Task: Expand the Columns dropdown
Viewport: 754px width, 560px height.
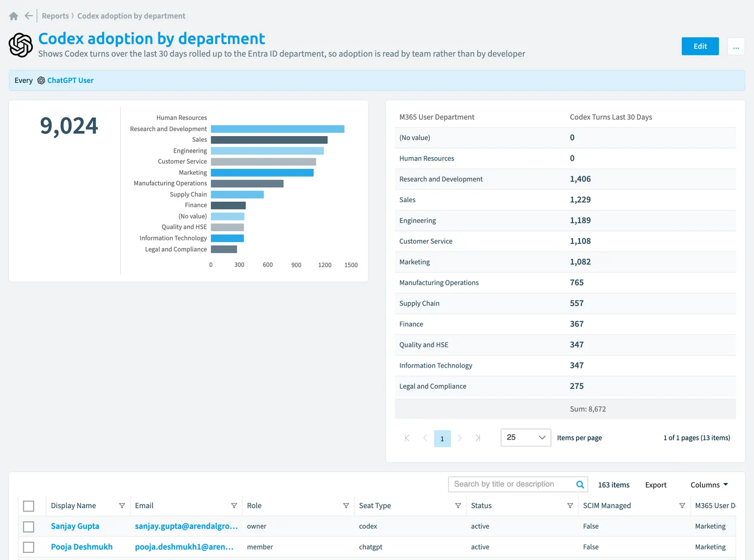Action: (709, 485)
